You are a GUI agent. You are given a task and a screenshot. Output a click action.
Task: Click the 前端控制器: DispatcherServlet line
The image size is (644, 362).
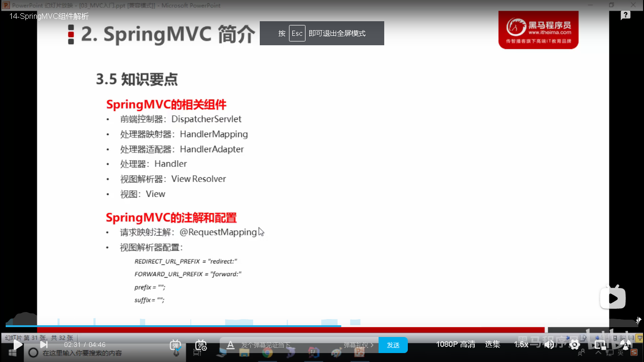point(181,119)
